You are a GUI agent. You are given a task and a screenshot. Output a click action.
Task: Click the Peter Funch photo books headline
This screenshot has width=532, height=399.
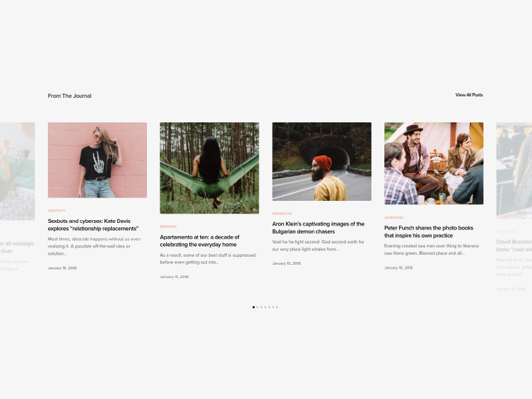point(429,231)
